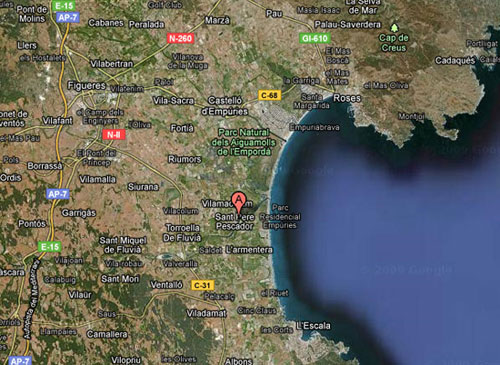Click the Vilafant label

click(57, 121)
